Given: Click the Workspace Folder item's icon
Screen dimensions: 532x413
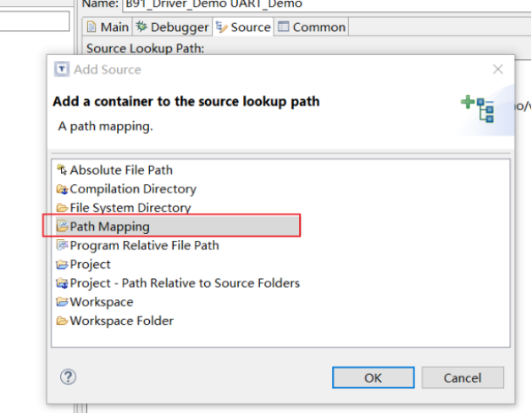Looking at the screenshot, I should 62,321.
